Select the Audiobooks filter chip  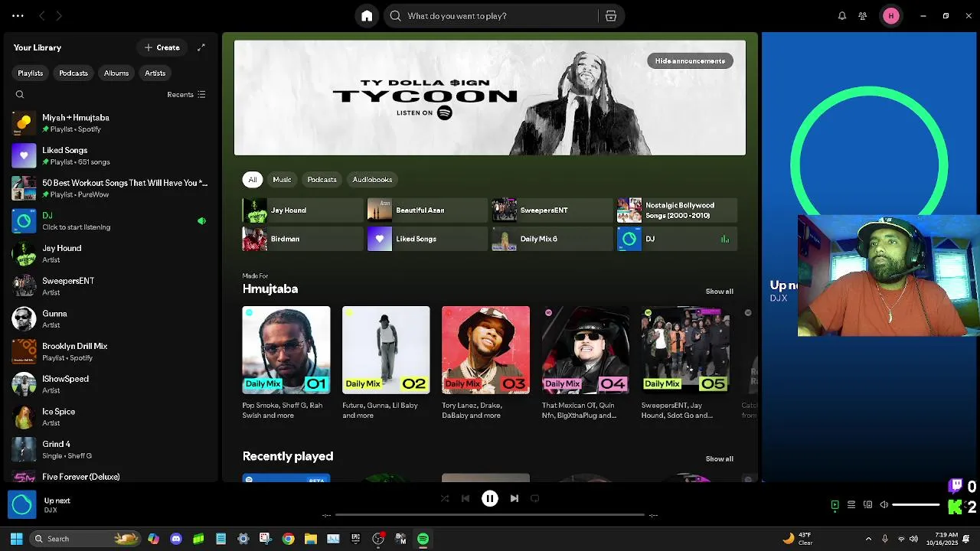pyautogui.click(x=372, y=180)
